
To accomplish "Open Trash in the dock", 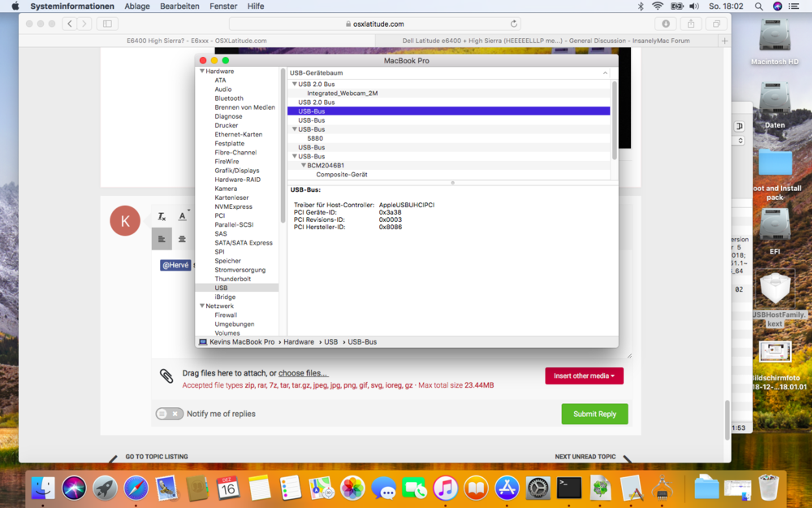I will (768, 488).
